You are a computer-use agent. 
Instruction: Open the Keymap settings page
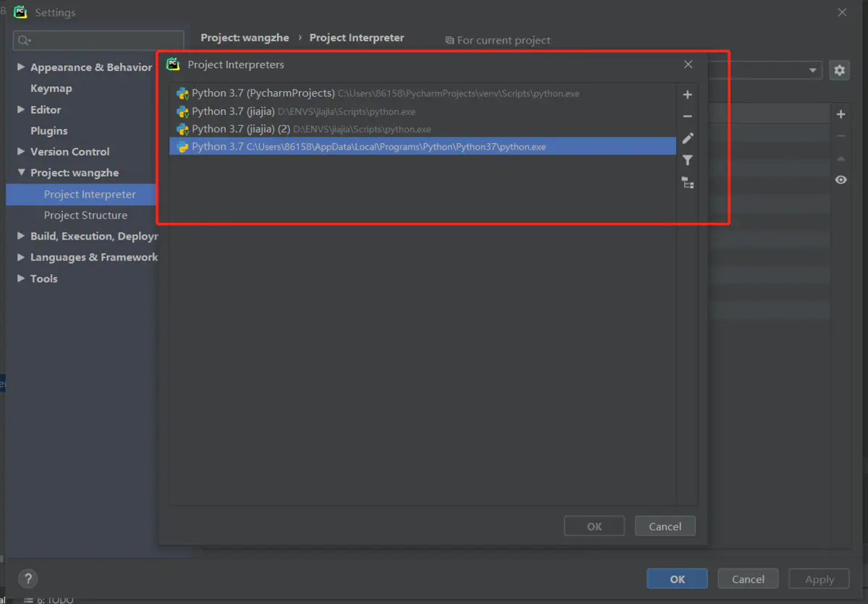pyautogui.click(x=51, y=88)
